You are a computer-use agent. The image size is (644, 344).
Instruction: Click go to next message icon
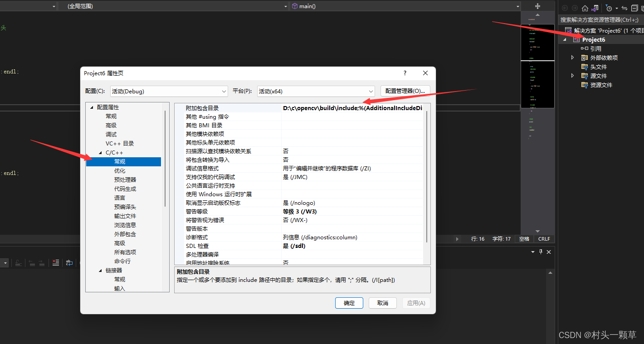[41, 262]
